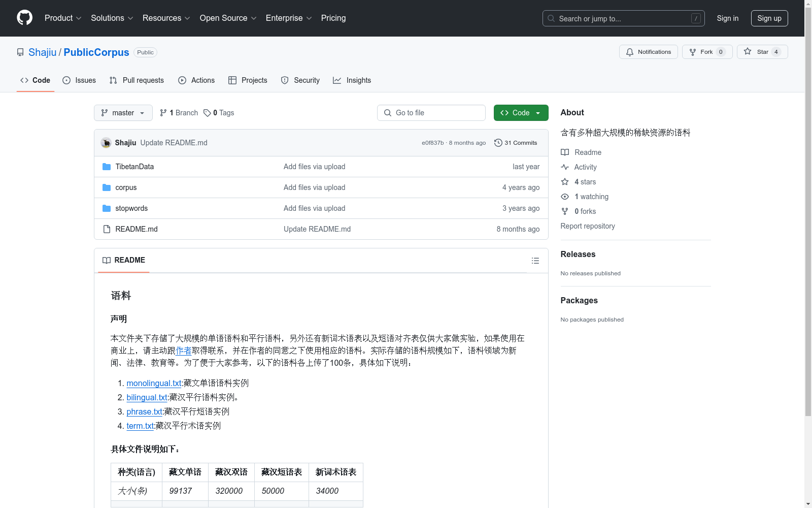The height and width of the screenshot is (508, 812).
Task: Click the Packages heading link
Action: click(x=579, y=300)
